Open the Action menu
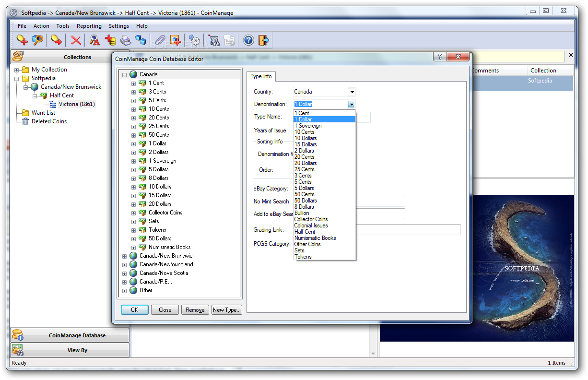The width and height of the screenshot is (588, 380). (41, 26)
